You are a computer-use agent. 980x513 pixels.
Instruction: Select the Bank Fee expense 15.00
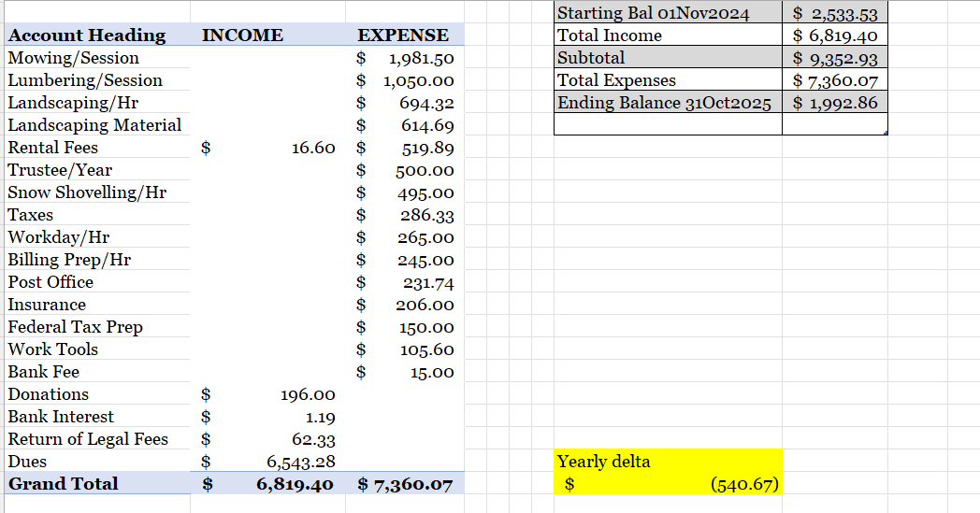click(x=408, y=372)
